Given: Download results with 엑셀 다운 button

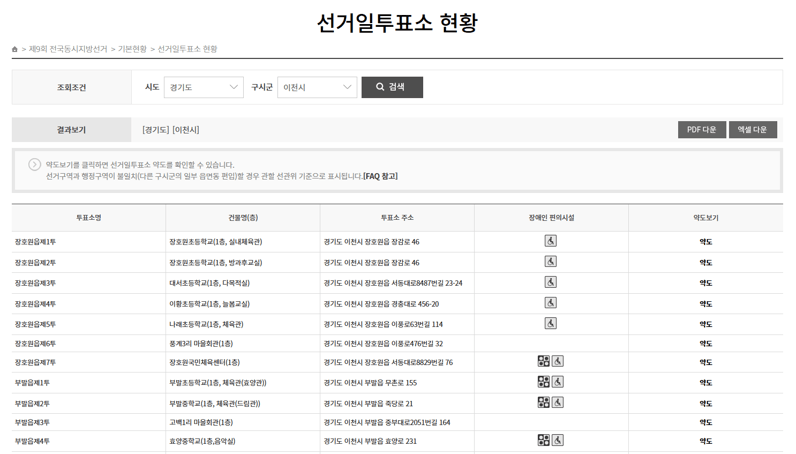Looking at the screenshot, I should 752,129.
